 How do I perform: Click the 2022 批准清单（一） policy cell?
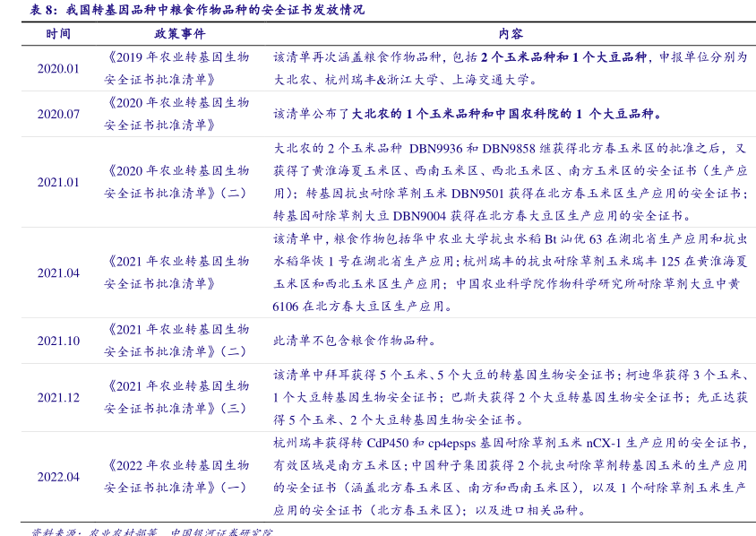pyautogui.click(x=177, y=477)
